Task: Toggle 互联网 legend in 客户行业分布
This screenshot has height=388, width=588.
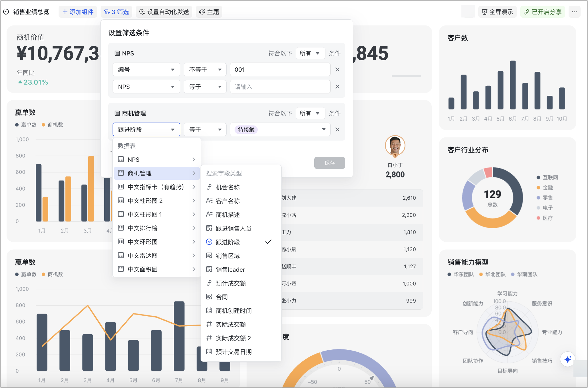Action: [547, 177]
